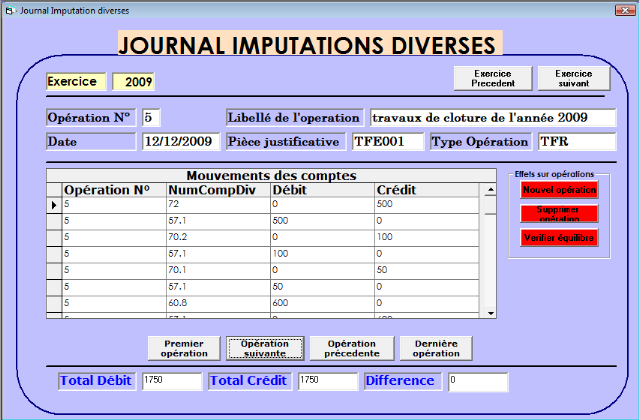Click the grid scrollbar up arrow

pos(491,190)
